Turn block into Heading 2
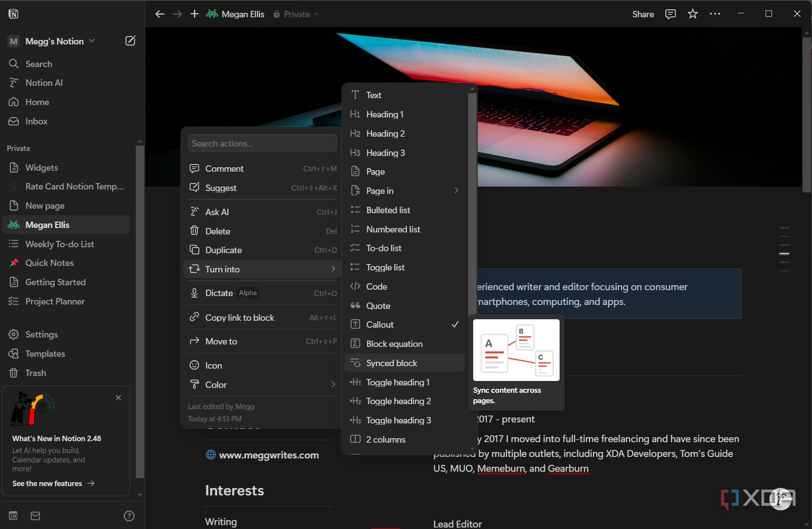 [404, 134]
